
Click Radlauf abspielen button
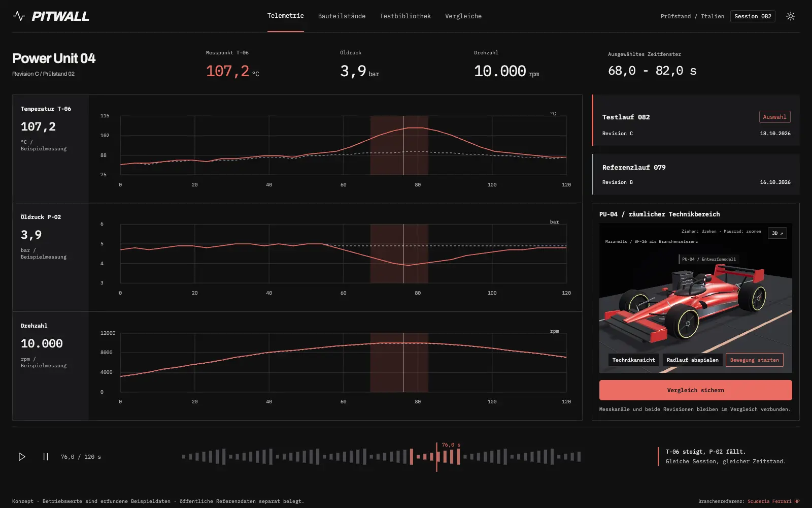pos(692,360)
